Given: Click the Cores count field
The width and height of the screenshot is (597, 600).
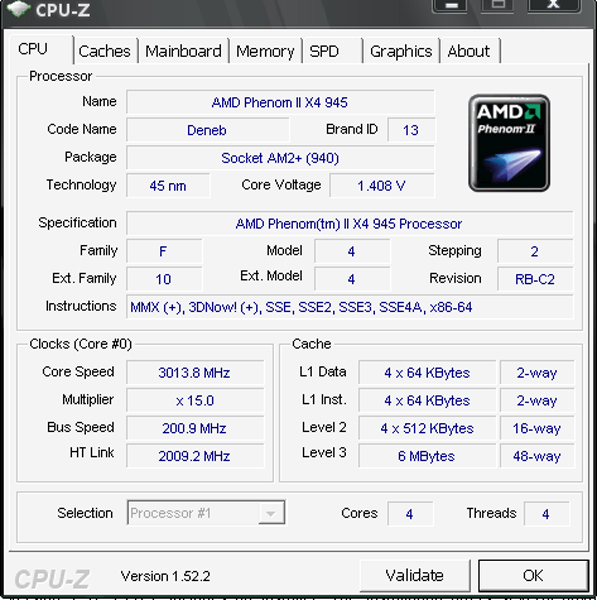Looking at the screenshot, I should (x=410, y=514).
